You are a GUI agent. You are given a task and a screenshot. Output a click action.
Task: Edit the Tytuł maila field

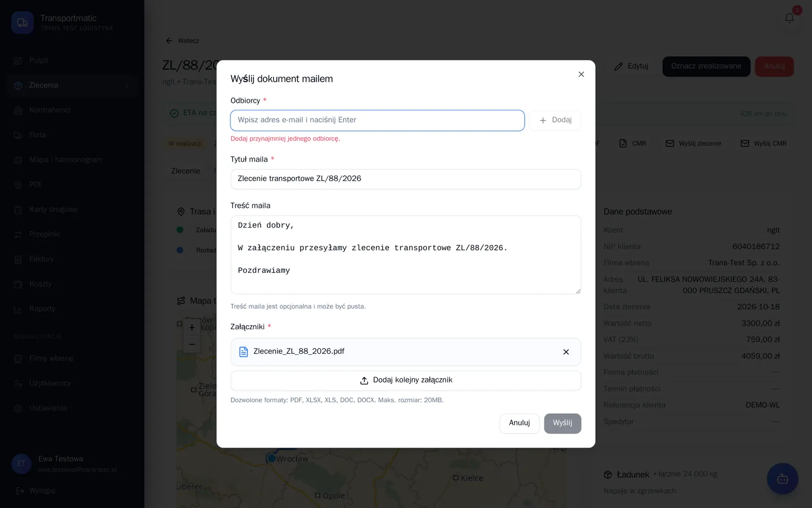(x=405, y=179)
